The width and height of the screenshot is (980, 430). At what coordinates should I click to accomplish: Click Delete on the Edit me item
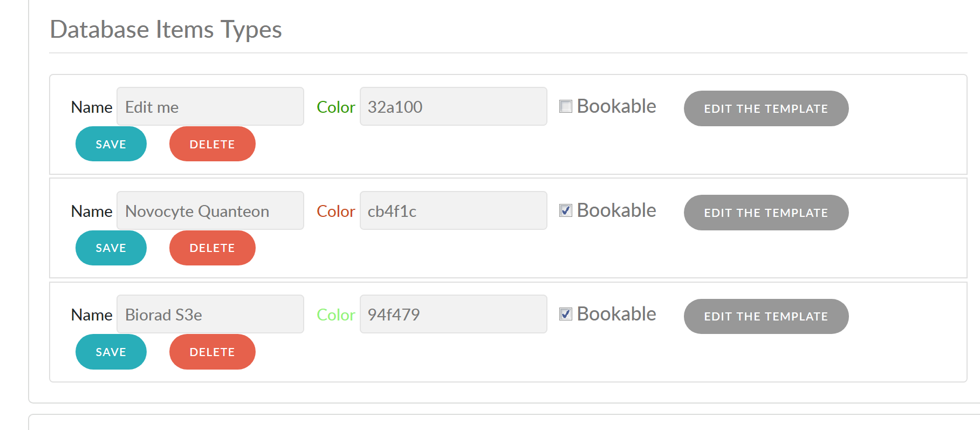pos(212,144)
